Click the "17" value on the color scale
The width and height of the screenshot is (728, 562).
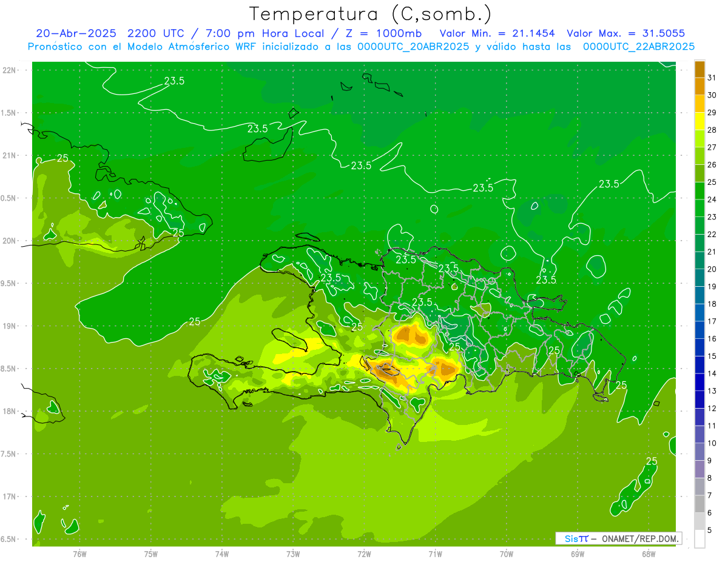pyautogui.click(x=712, y=321)
